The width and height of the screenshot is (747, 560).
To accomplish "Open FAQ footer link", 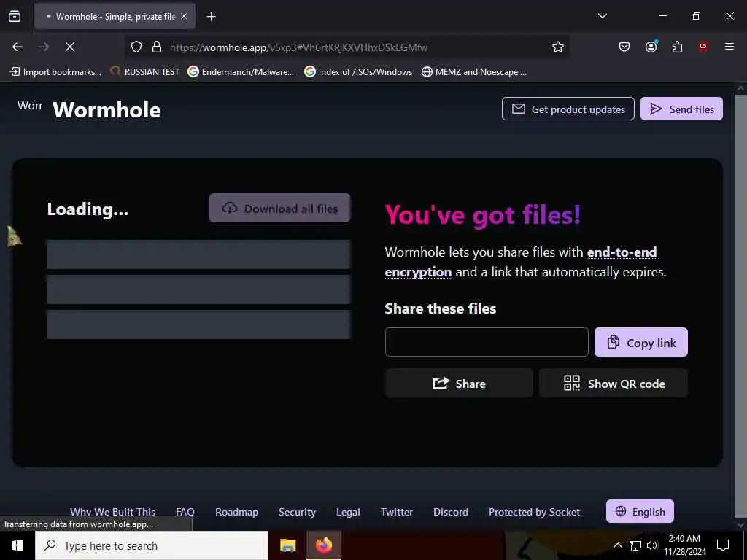I will [185, 512].
